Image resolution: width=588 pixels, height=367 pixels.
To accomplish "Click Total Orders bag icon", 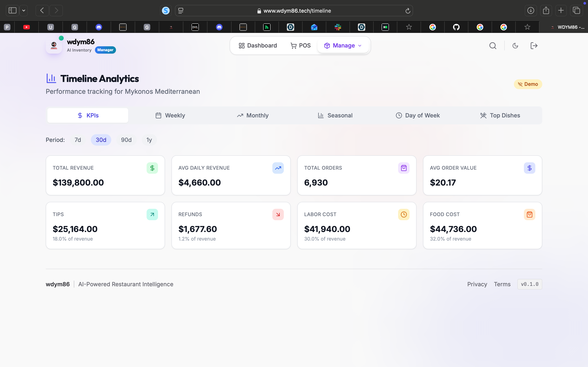I will click(404, 168).
